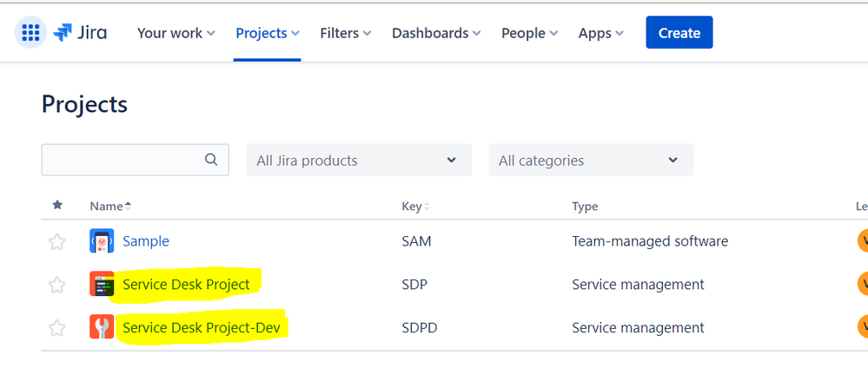Star the Service Desk Project-Dev row
The width and height of the screenshot is (868, 388).
pyautogui.click(x=57, y=328)
